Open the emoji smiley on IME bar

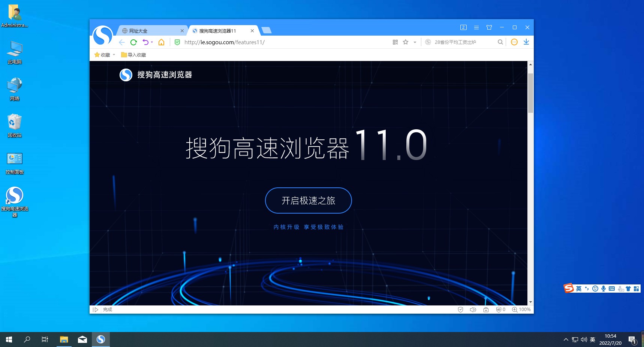coord(595,289)
